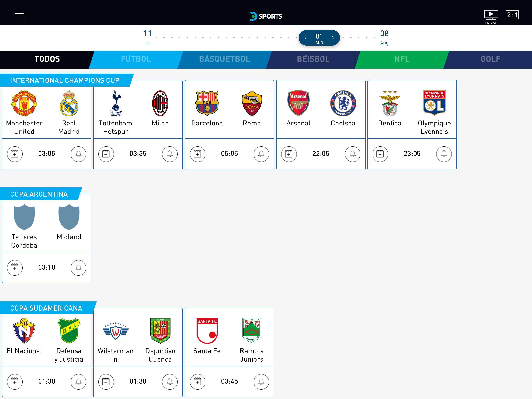Toggle alert bell for Benfica match

point(444,154)
